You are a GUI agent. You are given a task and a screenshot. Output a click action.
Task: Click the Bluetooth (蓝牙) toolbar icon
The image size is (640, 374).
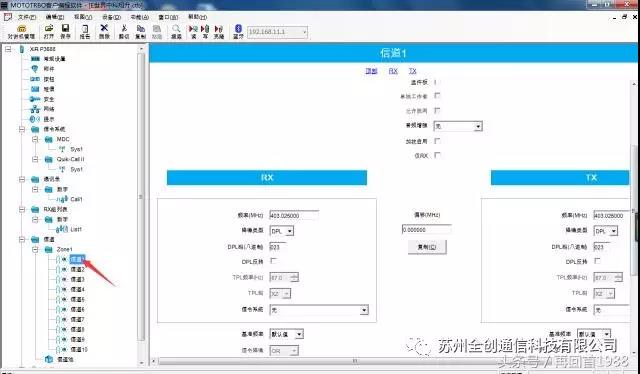coord(238,29)
